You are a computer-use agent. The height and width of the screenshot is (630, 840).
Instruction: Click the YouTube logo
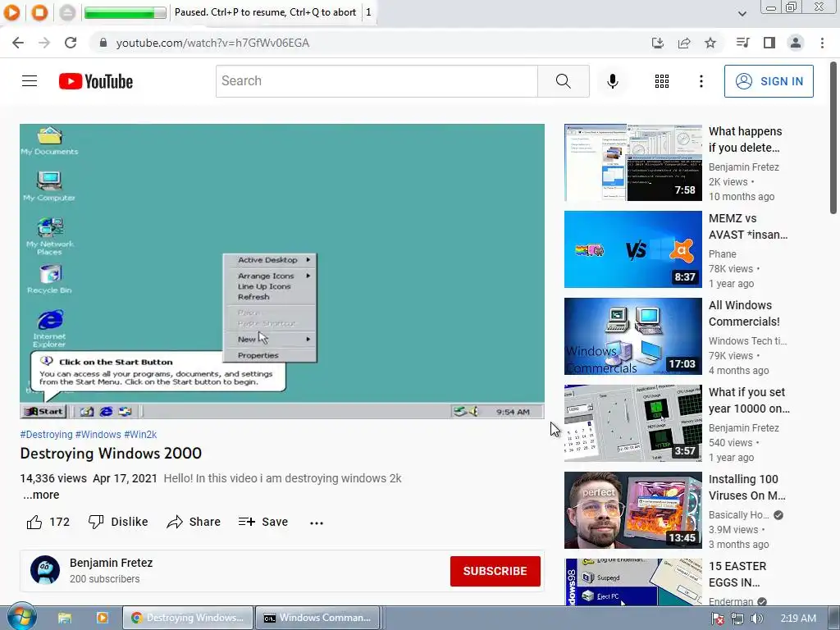click(96, 81)
